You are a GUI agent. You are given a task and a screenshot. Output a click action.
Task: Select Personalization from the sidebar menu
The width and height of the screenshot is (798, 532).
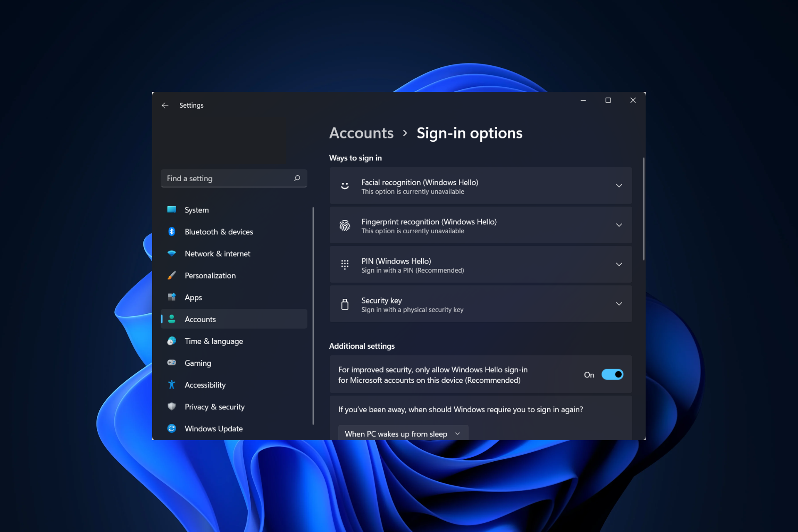click(x=210, y=275)
